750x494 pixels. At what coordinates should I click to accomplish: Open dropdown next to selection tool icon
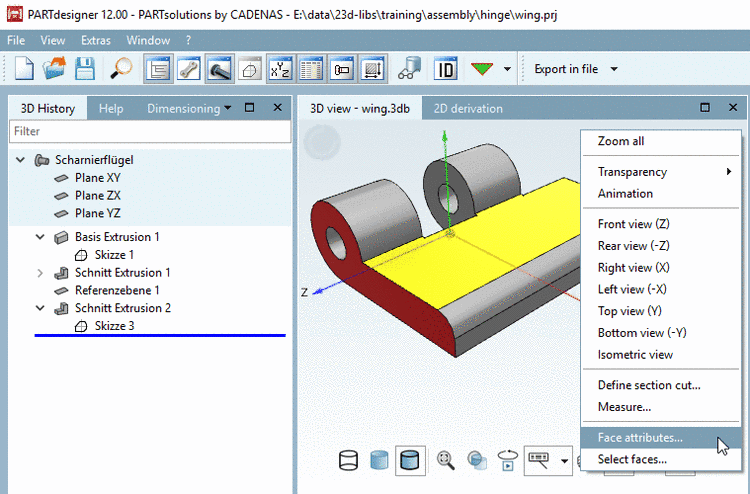click(564, 461)
